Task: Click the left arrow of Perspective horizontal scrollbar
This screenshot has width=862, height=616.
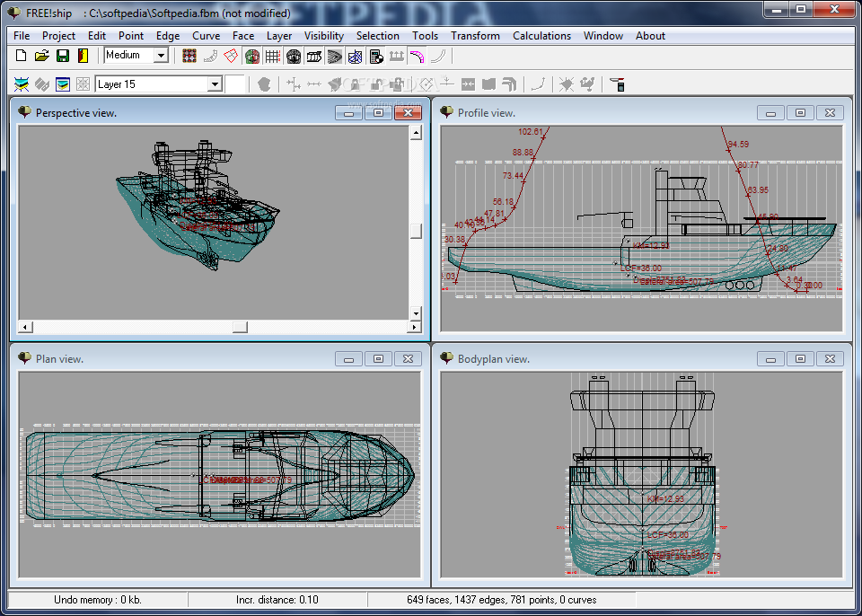Action: 25,327
